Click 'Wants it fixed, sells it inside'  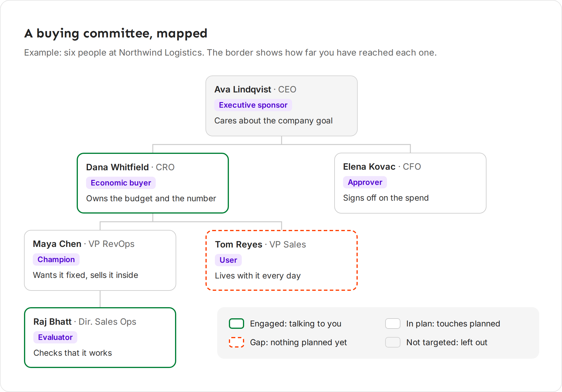pos(85,275)
